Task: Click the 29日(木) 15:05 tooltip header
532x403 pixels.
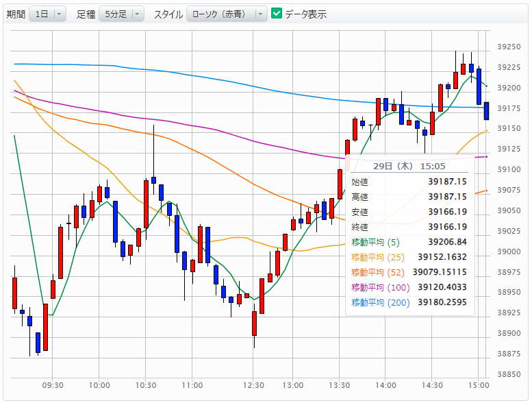Action: point(409,166)
